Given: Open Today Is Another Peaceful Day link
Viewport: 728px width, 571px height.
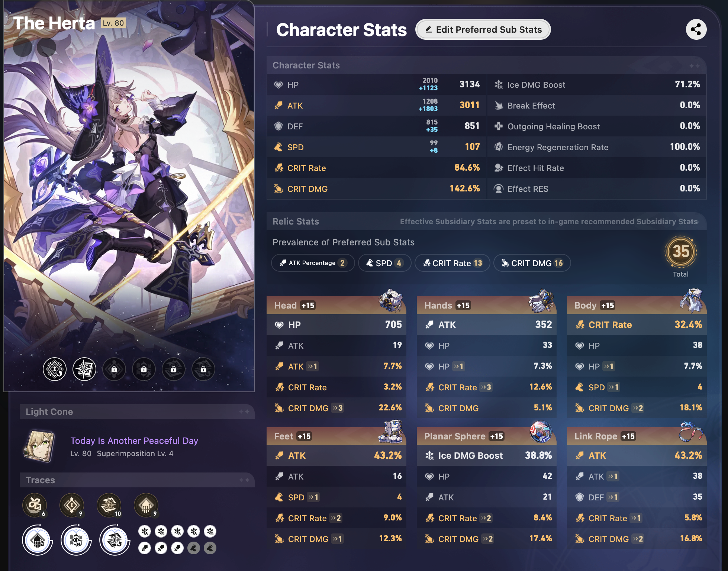Looking at the screenshot, I should (x=134, y=441).
